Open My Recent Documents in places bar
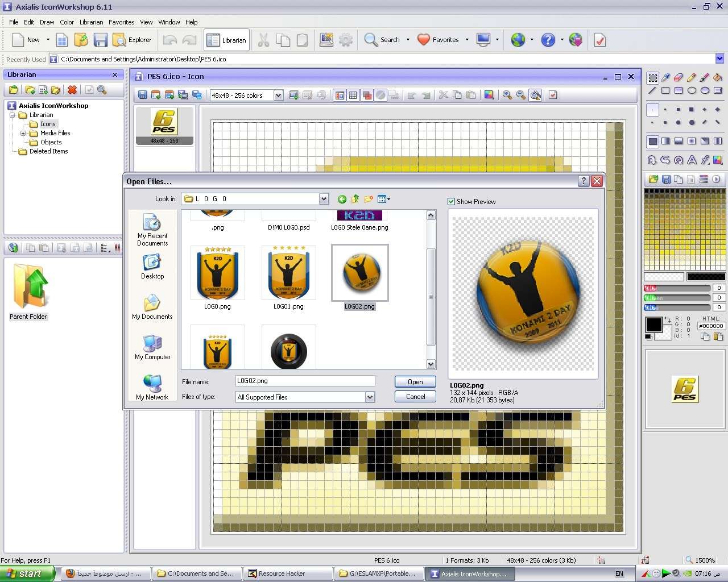The width and height of the screenshot is (728, 582). tap(152, 230)
